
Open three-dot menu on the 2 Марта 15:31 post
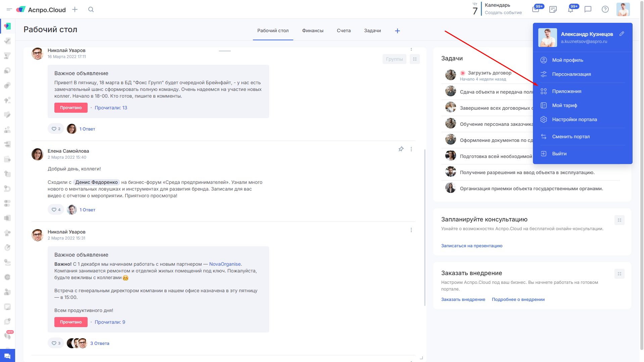pos(411,230)
